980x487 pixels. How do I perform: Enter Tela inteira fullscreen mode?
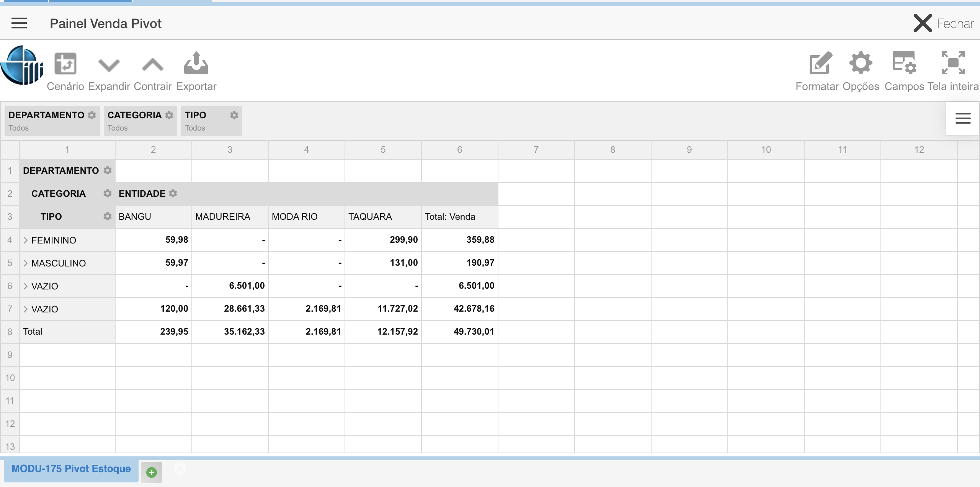[x=953, y=63]
